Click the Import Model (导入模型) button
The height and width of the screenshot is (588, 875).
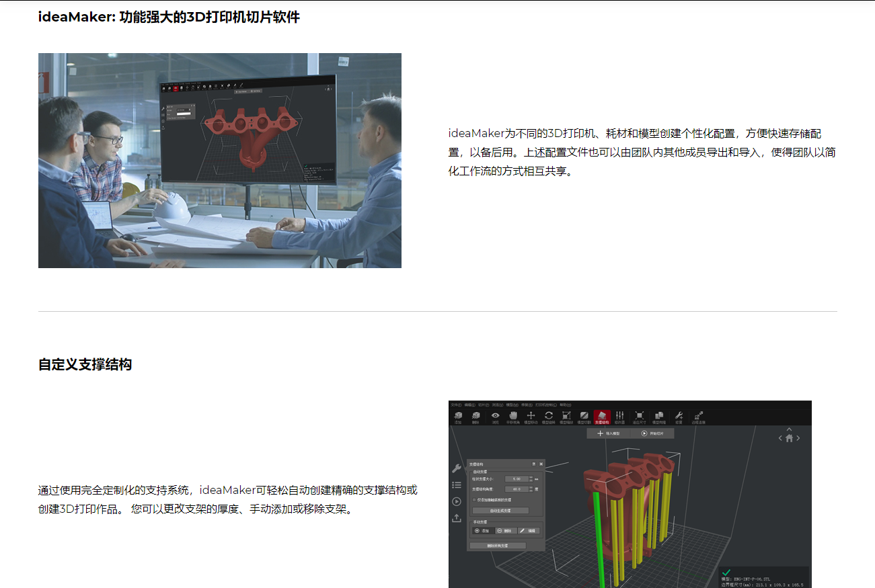[x=609, y=433]
